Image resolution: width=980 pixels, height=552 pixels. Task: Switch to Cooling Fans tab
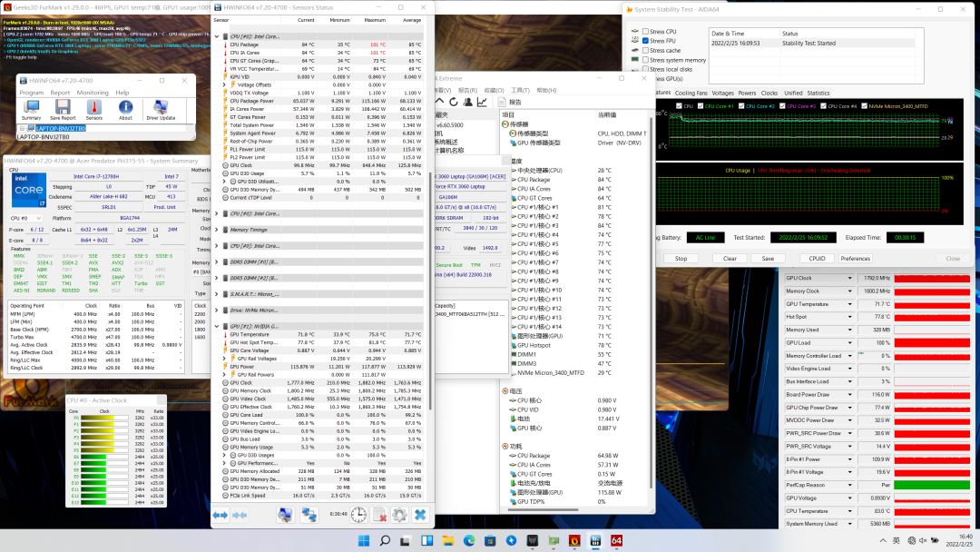click(x=691, y=94)
